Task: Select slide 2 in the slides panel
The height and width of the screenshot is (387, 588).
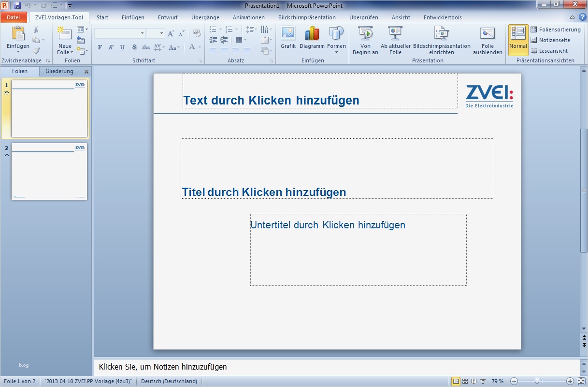Action: click(49, 171)
